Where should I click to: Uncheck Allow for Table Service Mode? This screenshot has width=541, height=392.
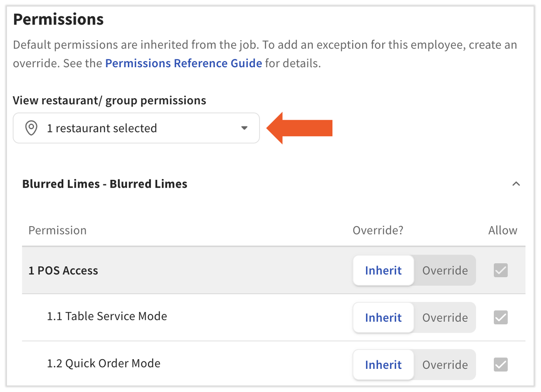[500, 317]
